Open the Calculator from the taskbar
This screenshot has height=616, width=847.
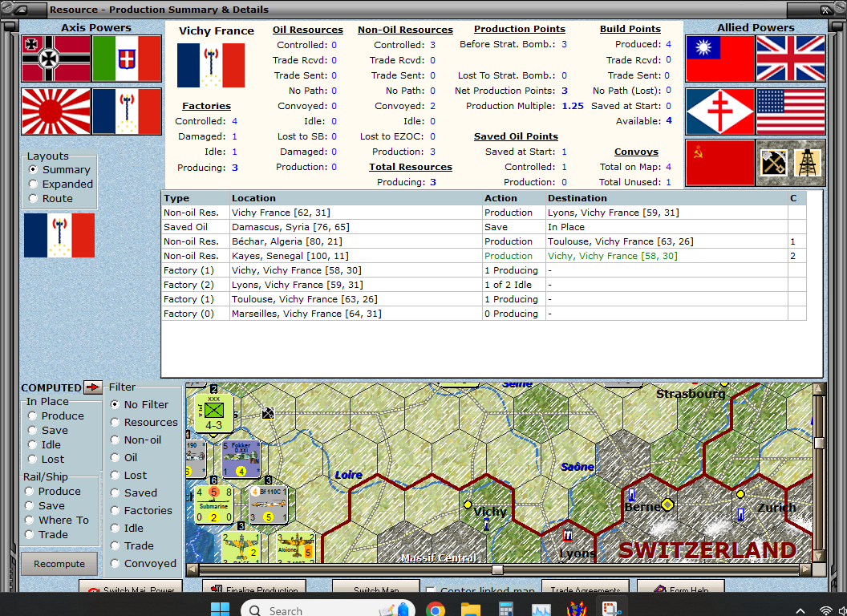[505, 610]
